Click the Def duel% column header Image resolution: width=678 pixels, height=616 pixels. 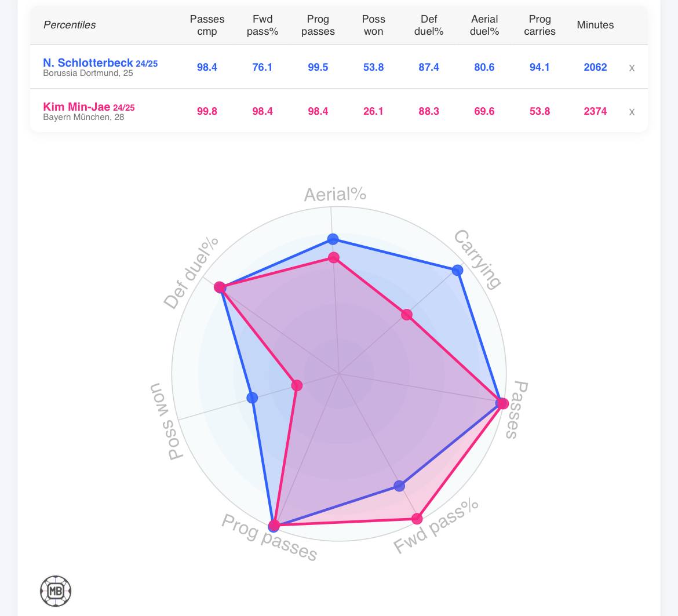coord(429,25)
